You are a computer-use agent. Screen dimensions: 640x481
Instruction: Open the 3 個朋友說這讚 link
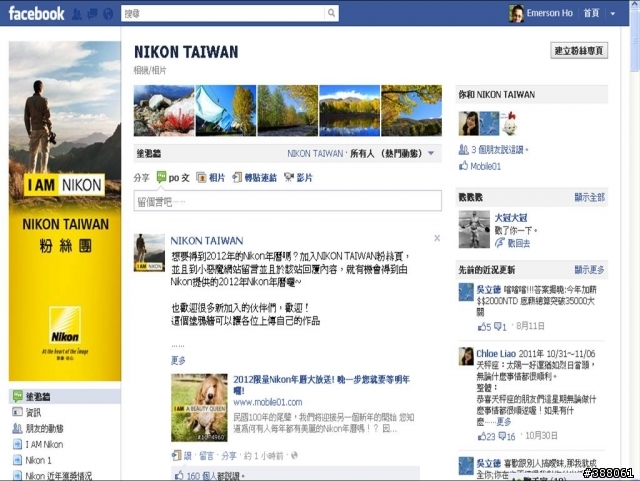click(497, 150)
